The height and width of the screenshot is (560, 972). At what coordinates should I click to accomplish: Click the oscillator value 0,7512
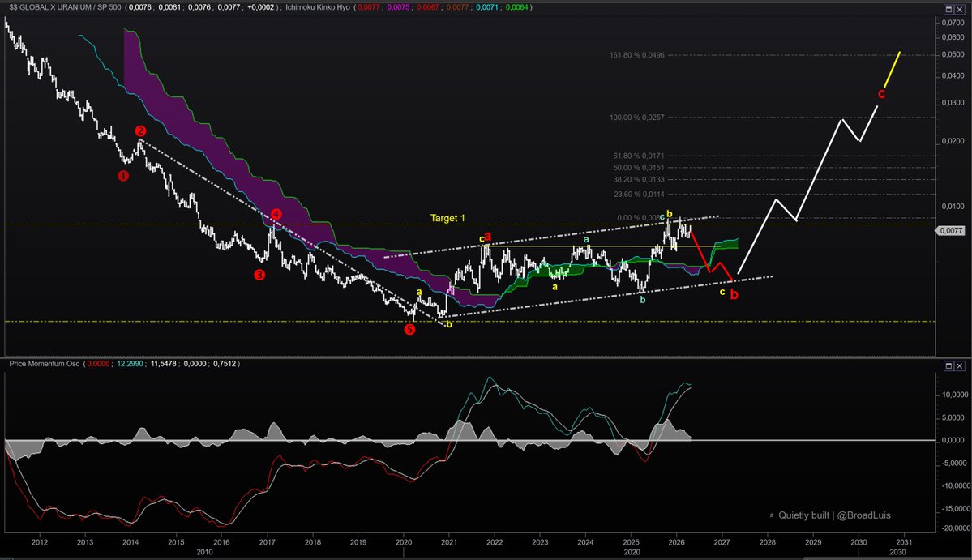pos(225,364)
